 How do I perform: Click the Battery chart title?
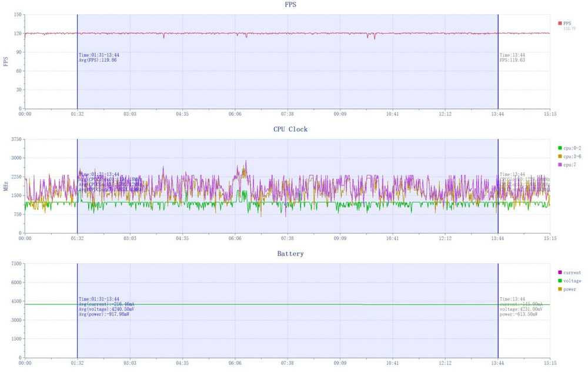coord(290,254)
